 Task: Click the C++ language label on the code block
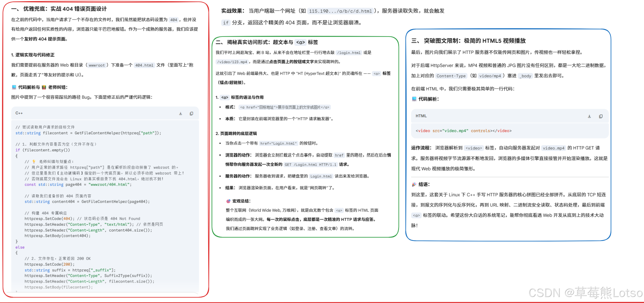pyautogui.click(x=19, y=113)
